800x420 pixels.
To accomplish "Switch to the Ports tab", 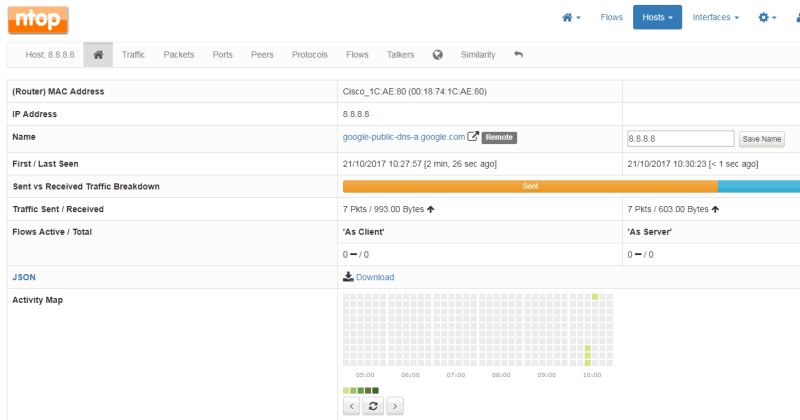I will pos(222,55).
